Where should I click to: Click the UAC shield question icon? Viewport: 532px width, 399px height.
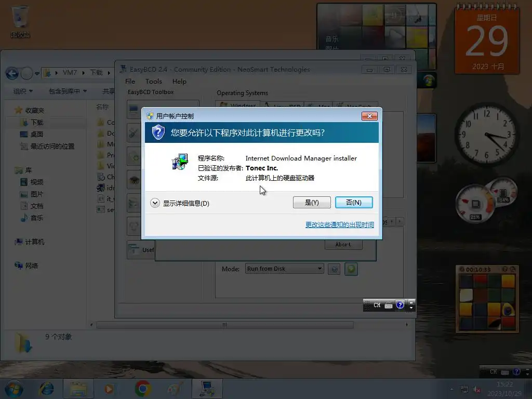coord(158,132)
